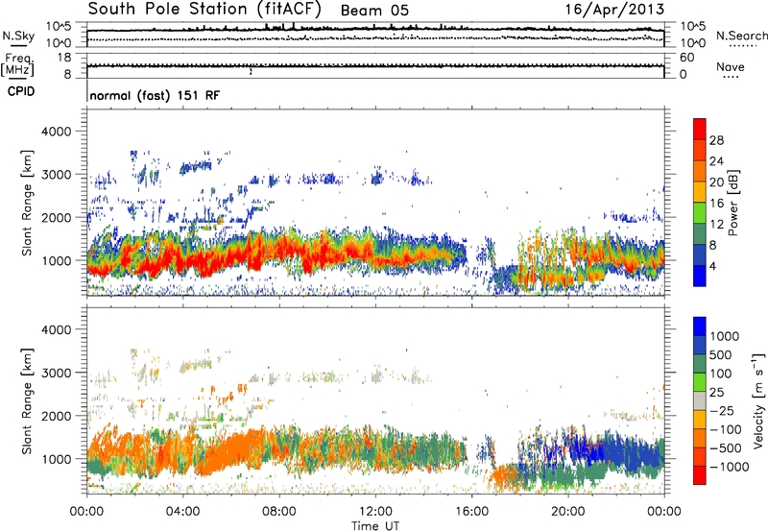Click the "12:00" time axis tick

pos(375,512)
